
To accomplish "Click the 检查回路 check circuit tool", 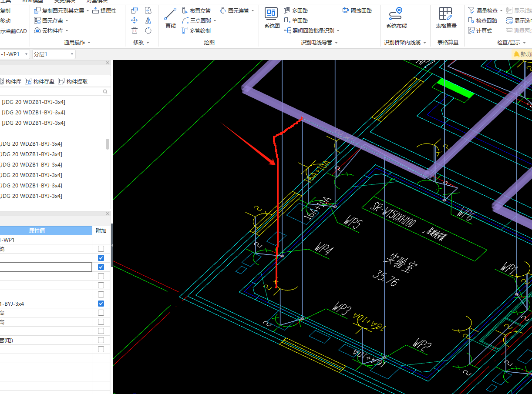I will coord(483,20).
